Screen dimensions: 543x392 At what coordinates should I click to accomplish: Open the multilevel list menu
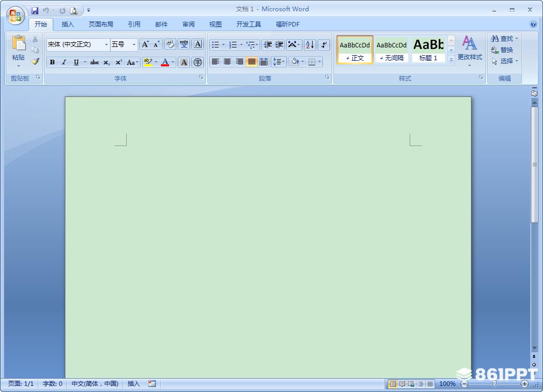(x=252, y=44)
